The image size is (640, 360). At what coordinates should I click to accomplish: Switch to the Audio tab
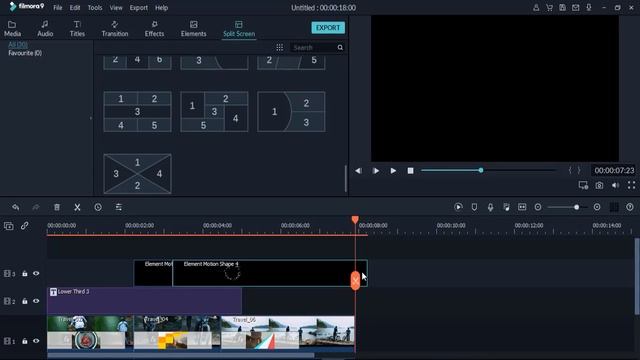coord(45,29)
